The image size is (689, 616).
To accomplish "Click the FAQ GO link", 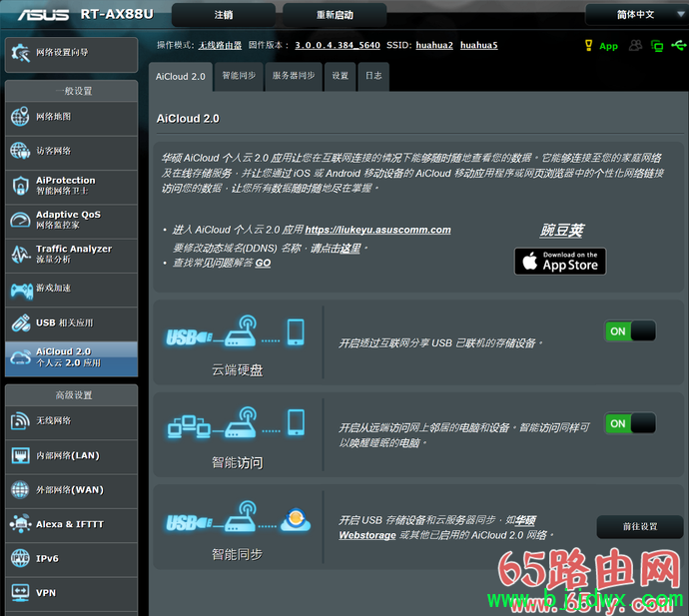I will click(x=263, y=263).
